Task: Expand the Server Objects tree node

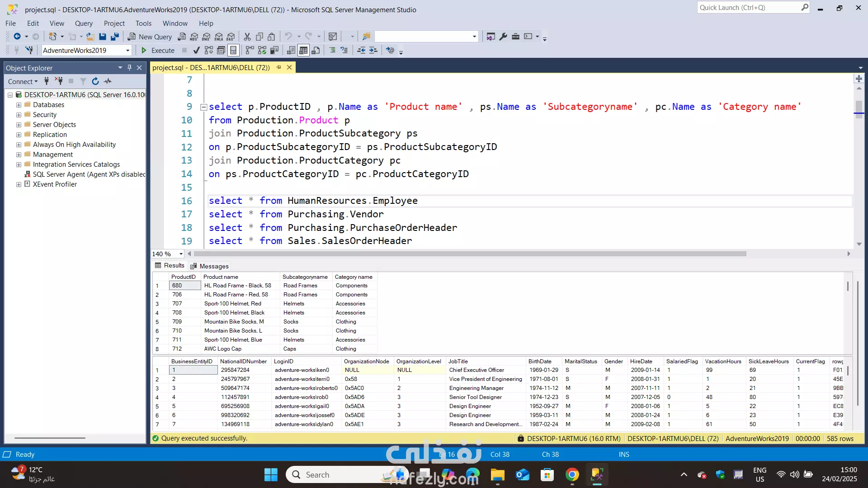Action: click(x=19, y=125)
